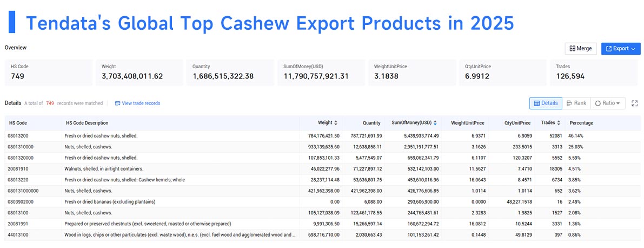The width and height of the screenshot is (644, 248).
Task: Click the 46.14% percentage cell
Action: pyautogui.click(x=576, y=136)
